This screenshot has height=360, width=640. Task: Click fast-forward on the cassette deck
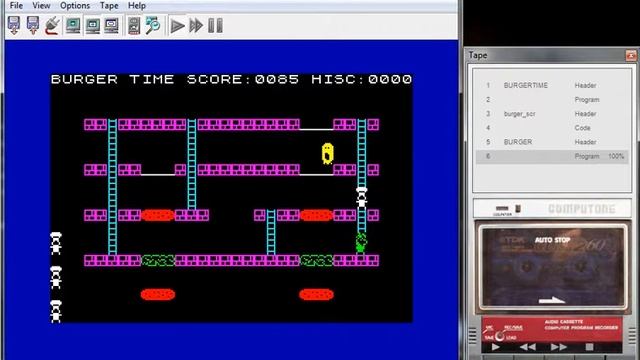pos(558,347)
